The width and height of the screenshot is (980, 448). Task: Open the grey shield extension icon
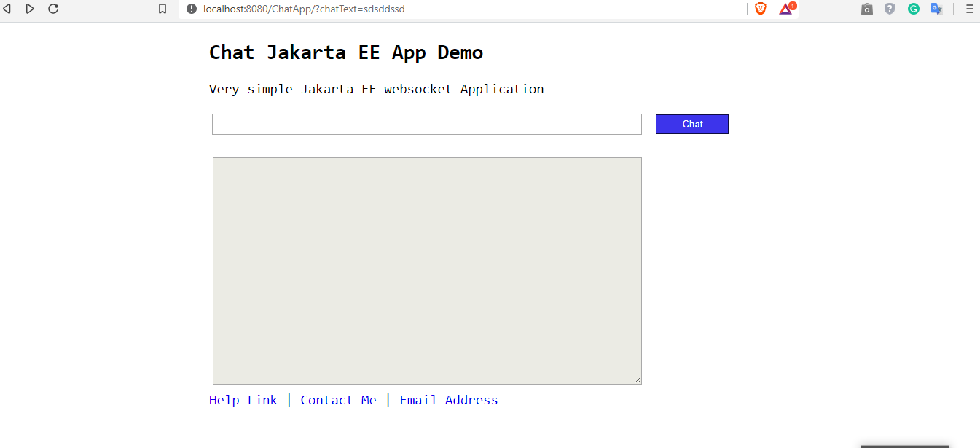click(x=890, y=9)
